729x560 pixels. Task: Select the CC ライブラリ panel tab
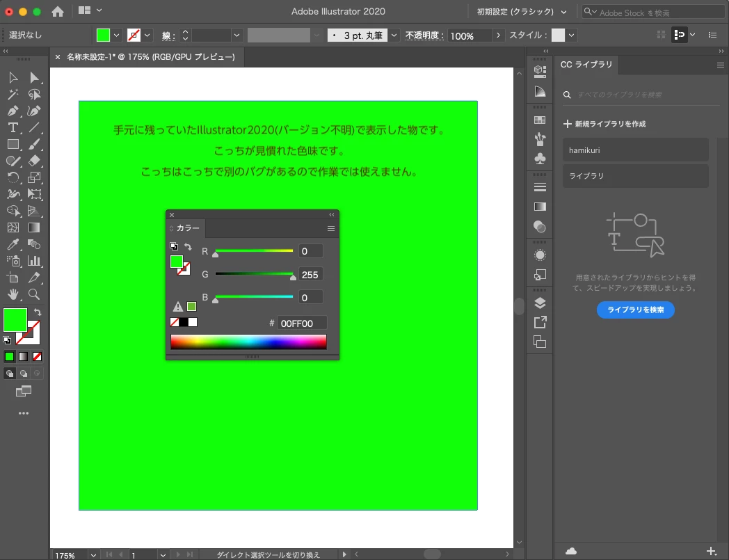(x=586, y=65)
